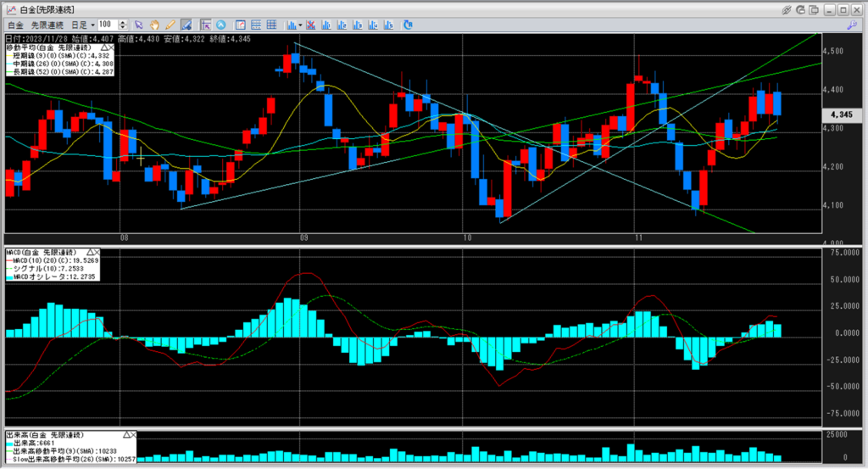
Task: Click the MACDオシレータ cyan legend entry
Action: click(x=51, y=276)
